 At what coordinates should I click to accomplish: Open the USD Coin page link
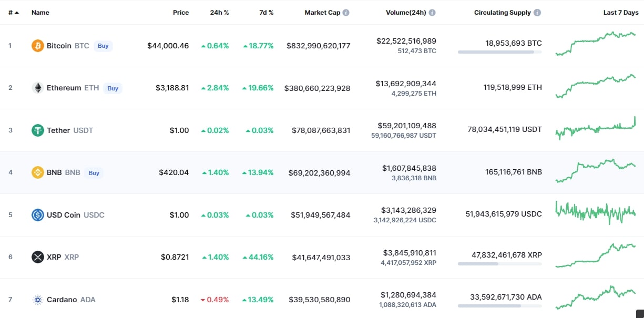[x=64, y=215]
